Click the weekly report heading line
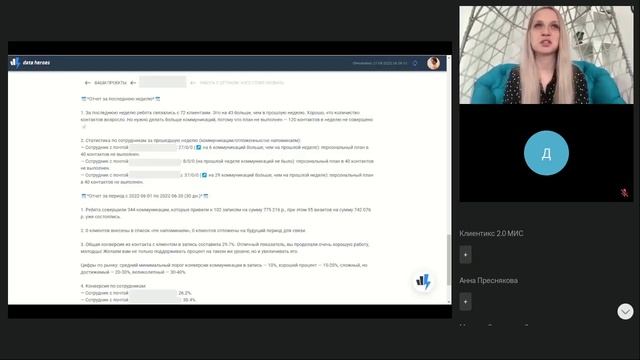 click(x=121, y=99)
